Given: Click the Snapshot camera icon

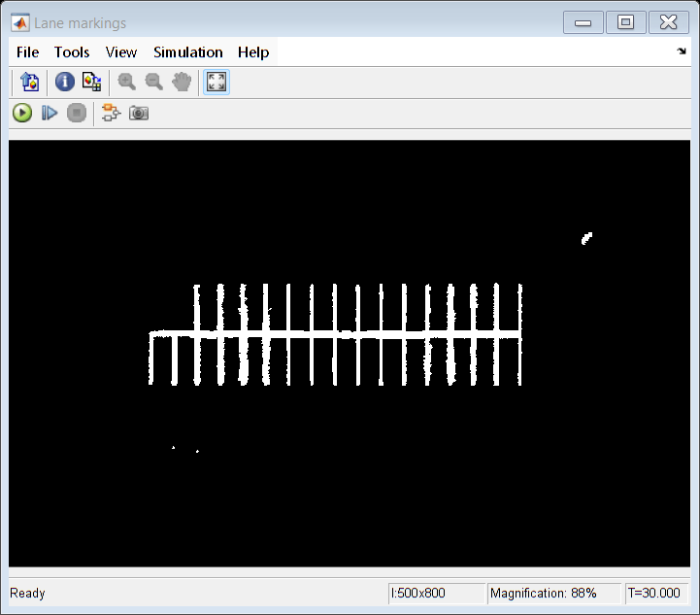Looking at the screenshot, I should pyautogui.click(x=139, y=113).
